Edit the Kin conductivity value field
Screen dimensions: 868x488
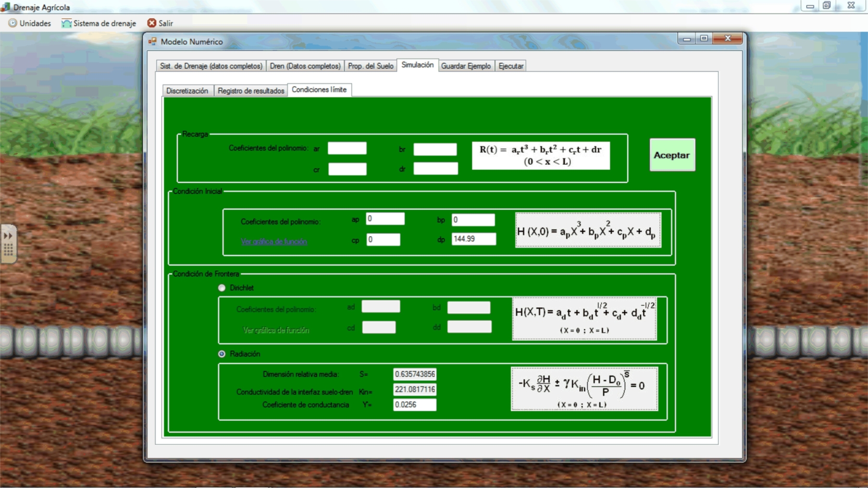(x=414, y=390)
